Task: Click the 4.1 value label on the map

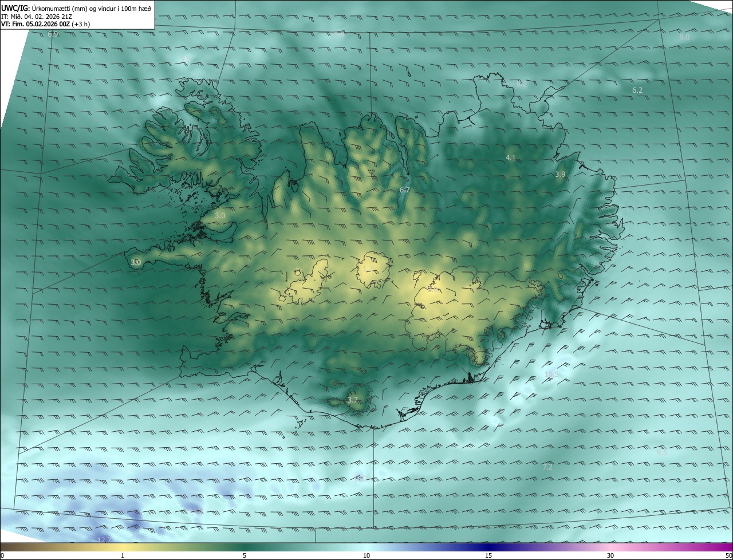Action: (510, 157)
